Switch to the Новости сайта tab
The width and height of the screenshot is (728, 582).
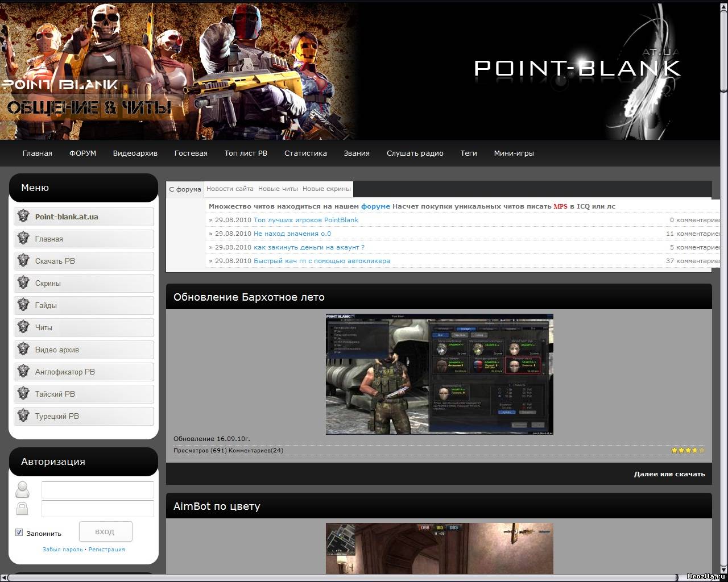pyautogui.click(x=230, y=189)
